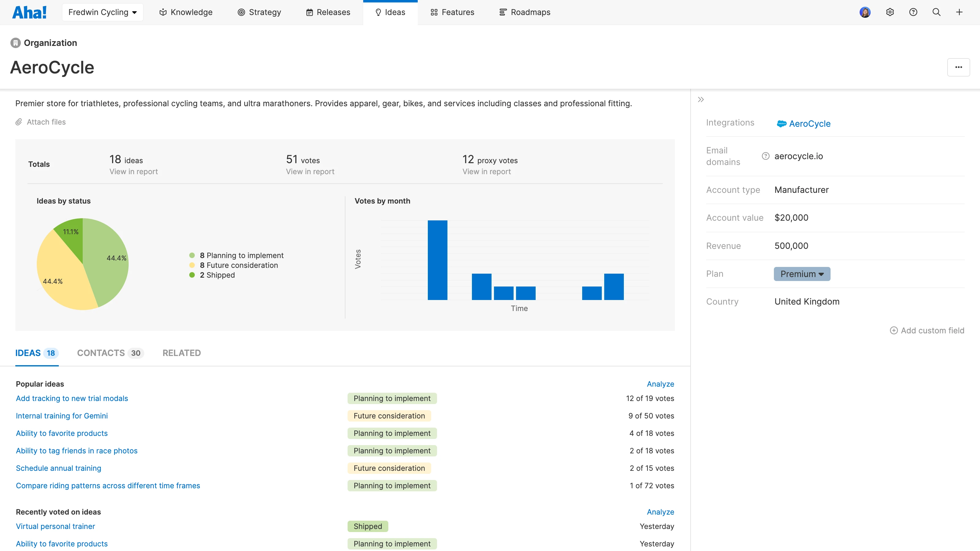Expand the Premium plan dropdown
The height and width of the screenshot is (551, 980).
[x=801, y=274]
